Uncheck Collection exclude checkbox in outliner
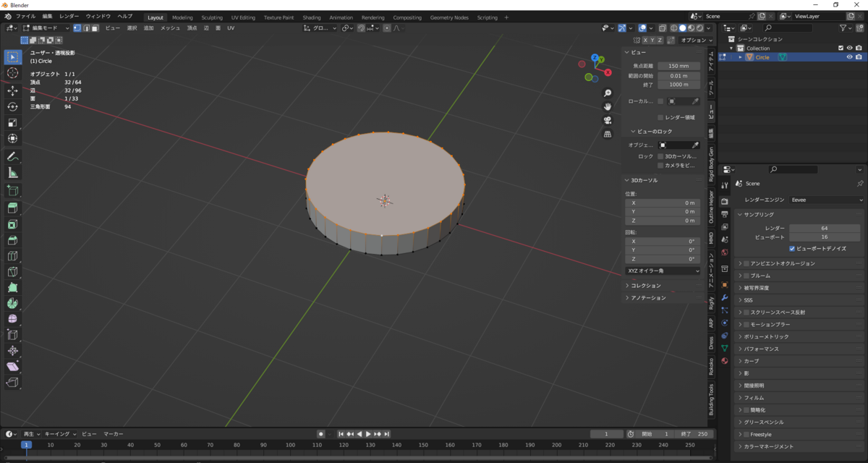This screenshot has width=868, height=463. pyautogui.click(x=841, y=48)
